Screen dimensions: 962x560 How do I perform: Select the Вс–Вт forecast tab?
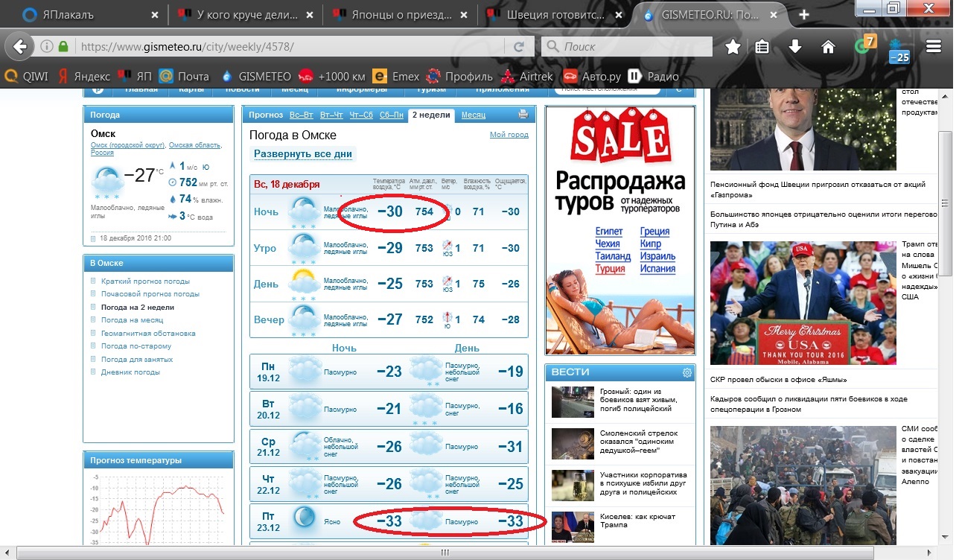pos(301,115)
